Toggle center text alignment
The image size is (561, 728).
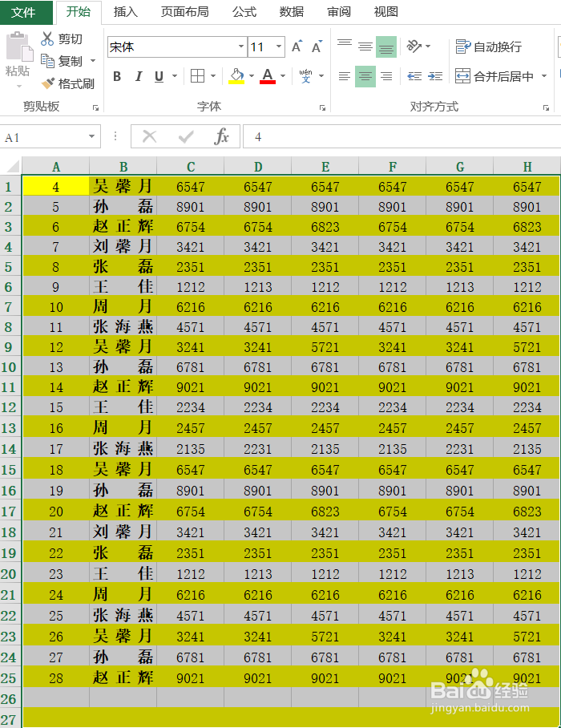[365, 76]
